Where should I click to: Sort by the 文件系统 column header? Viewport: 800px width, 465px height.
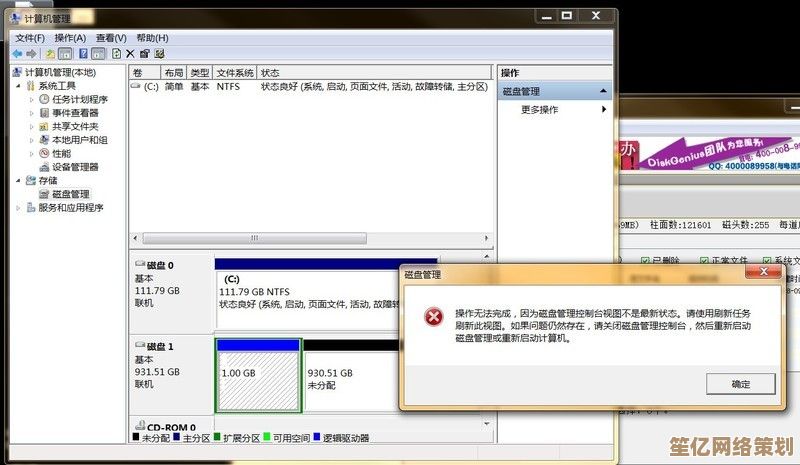coord(235,72)
